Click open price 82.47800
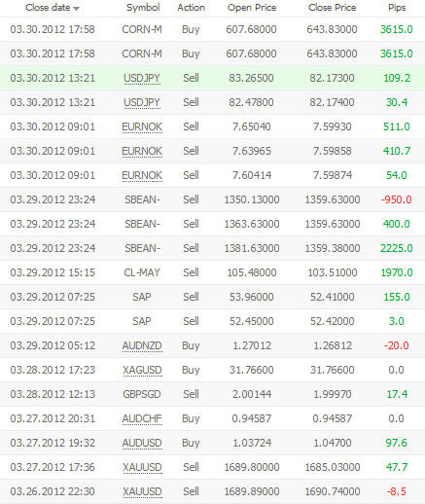Screen dimensions: 425x504 coord(251,102)
